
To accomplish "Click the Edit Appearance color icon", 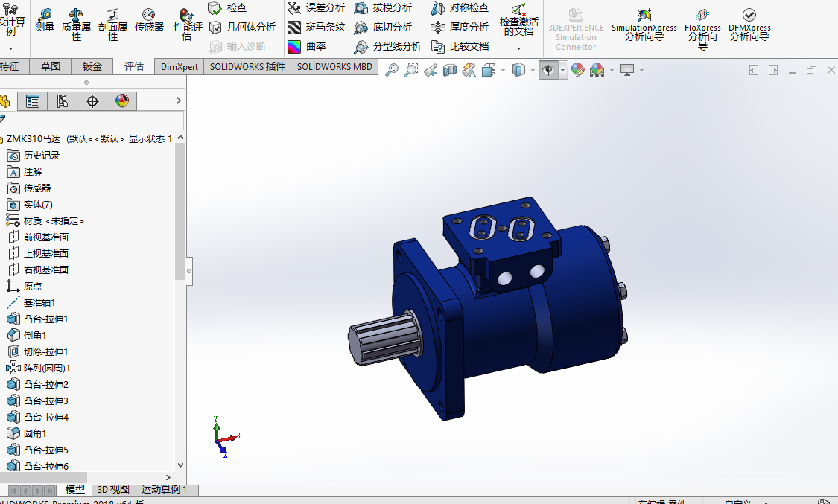I will coord(578,70).
